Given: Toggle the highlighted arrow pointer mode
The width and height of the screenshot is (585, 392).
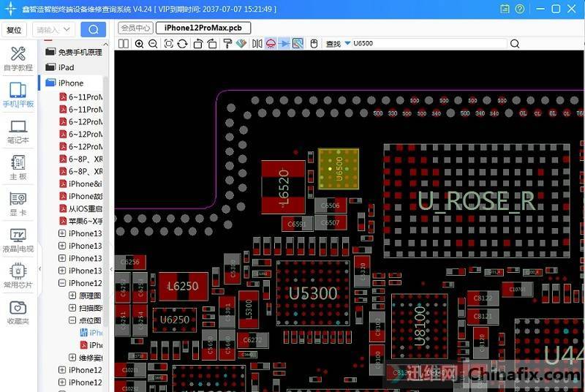Looking at the screenshot, I should point(284,44).
